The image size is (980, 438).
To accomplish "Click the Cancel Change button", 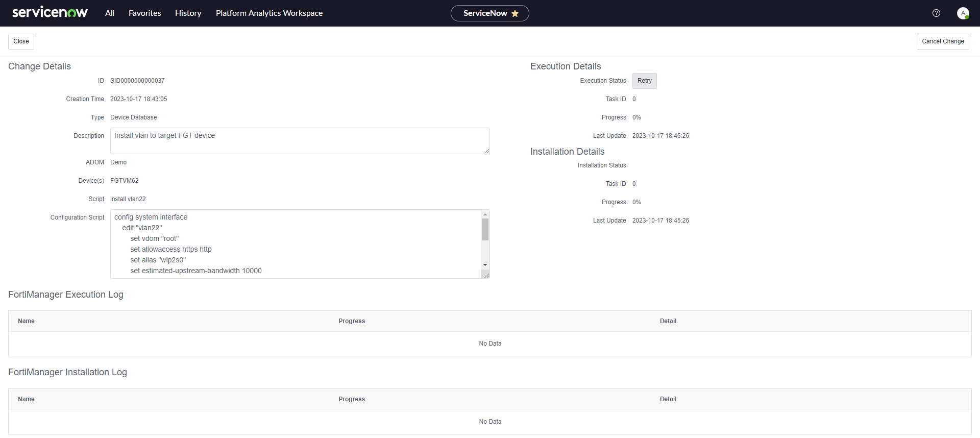I will point(943,41).
